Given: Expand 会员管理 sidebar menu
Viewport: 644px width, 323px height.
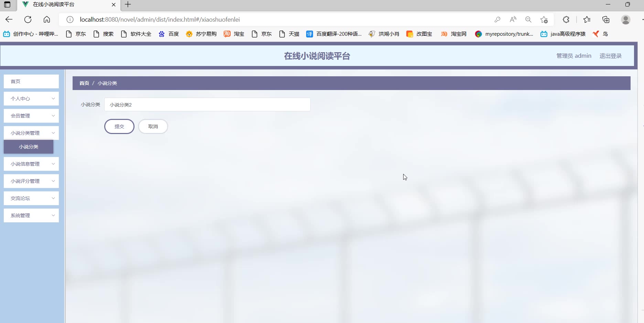Looking at the screenshot, I should [x=31, y=116].
